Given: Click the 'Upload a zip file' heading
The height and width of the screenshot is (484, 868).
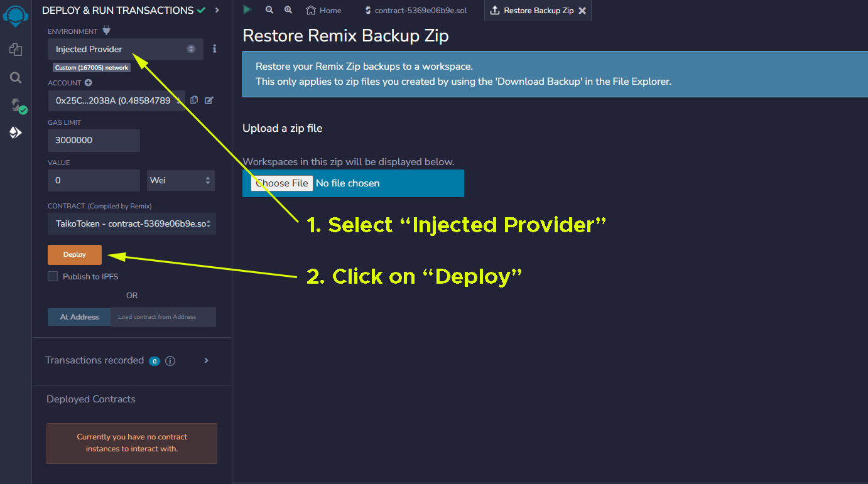Looking at the screenshot, I should [x=283, y=128].
